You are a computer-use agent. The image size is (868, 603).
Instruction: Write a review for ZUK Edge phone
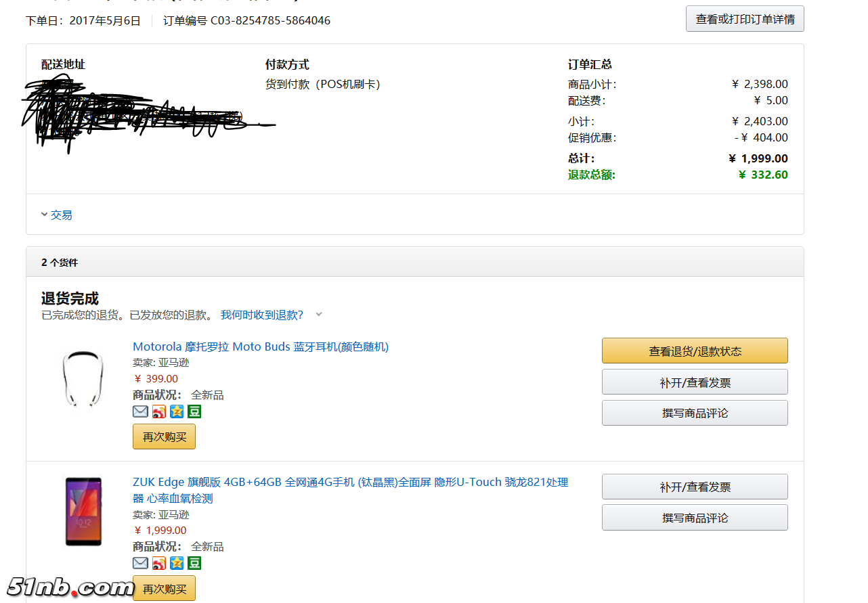point(695,518)
